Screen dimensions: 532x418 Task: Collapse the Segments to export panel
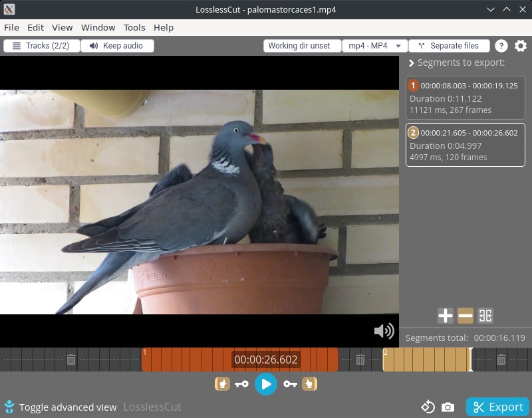point(411,62)
